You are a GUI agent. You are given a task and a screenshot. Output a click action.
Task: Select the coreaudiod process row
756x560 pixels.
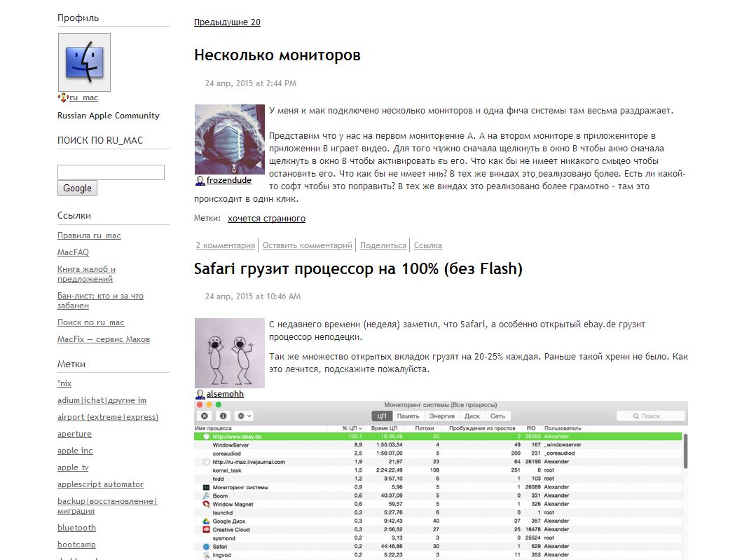[439, 453]
